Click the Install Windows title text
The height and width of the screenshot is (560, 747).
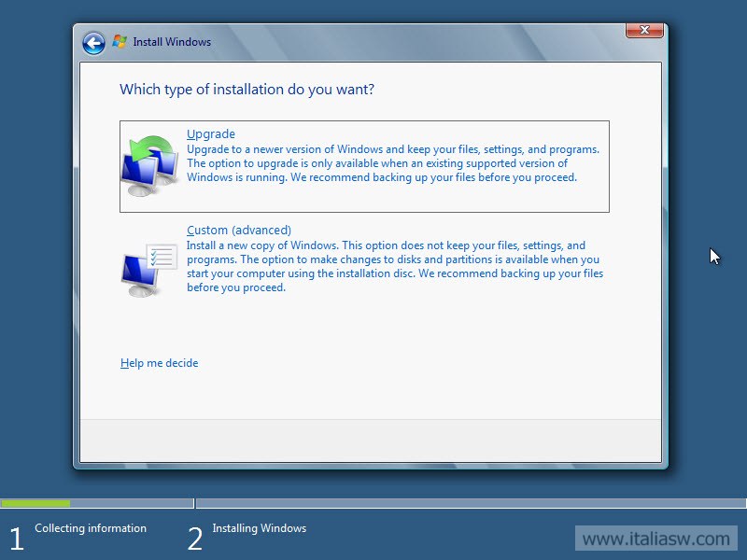click(172, 42)
